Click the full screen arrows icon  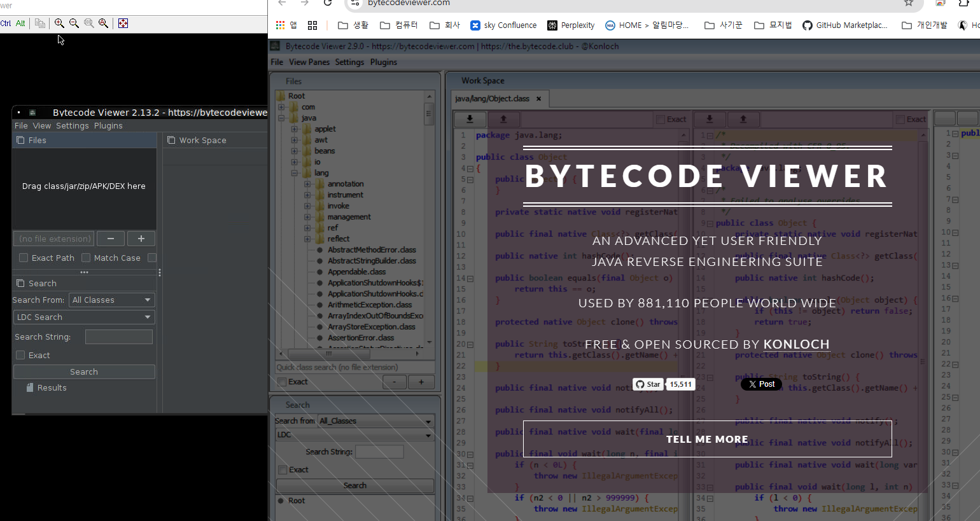tap(123, 23)
